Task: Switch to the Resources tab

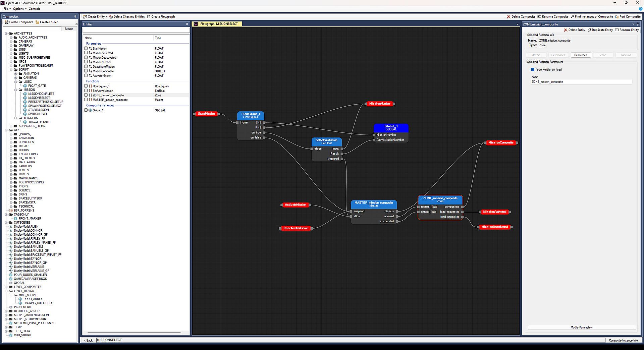Action: pos(580,55)
